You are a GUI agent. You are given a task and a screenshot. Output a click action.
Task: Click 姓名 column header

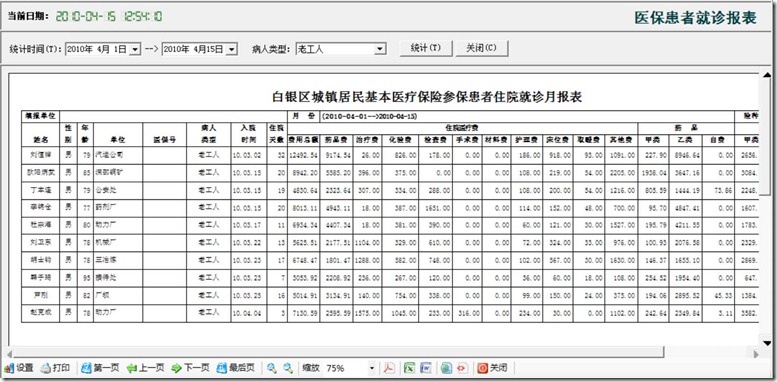tap(40, 140)
